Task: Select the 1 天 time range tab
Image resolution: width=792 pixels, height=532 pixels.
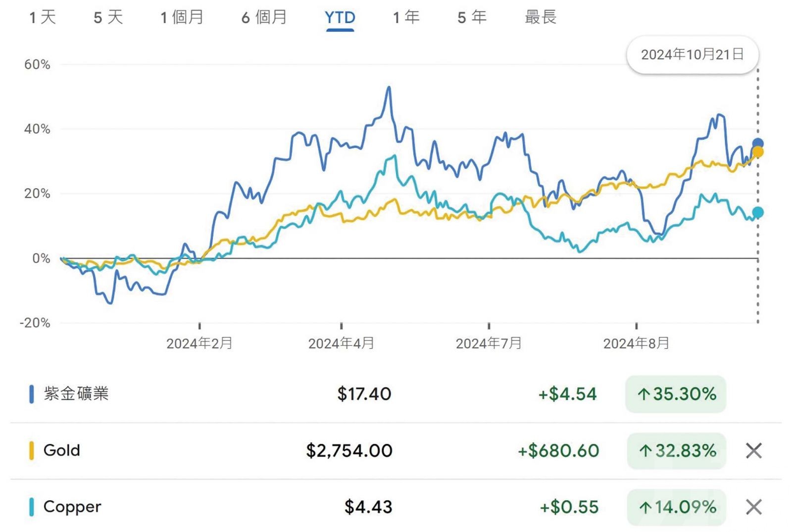Action: 42,17
